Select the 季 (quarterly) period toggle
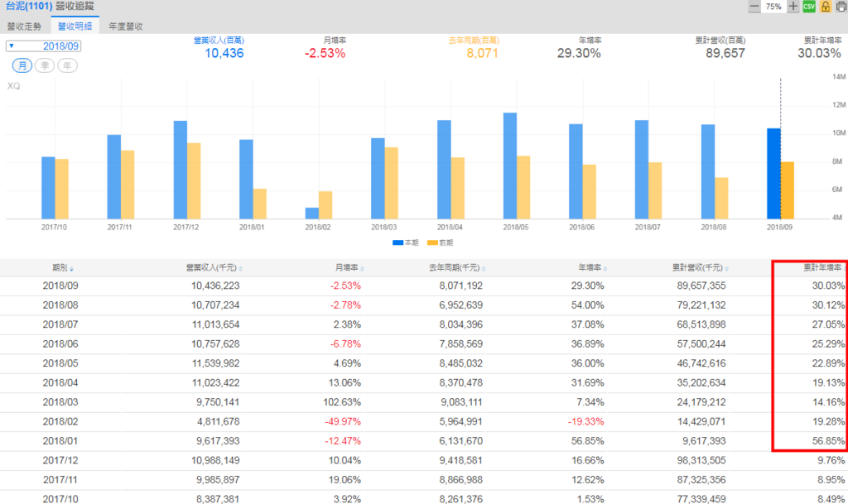The height and width of the screenshot is (504, 848). (45, 65)
